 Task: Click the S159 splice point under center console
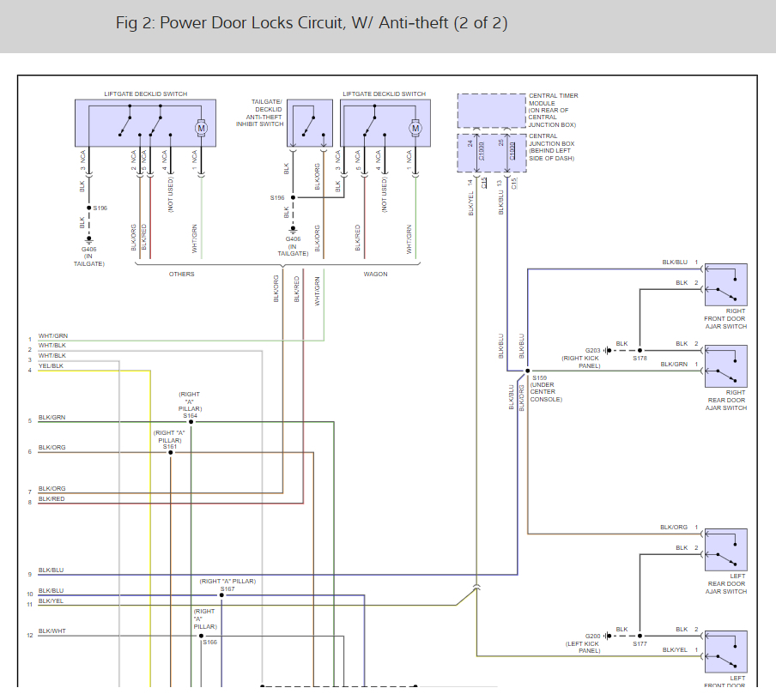coord(527,371)
